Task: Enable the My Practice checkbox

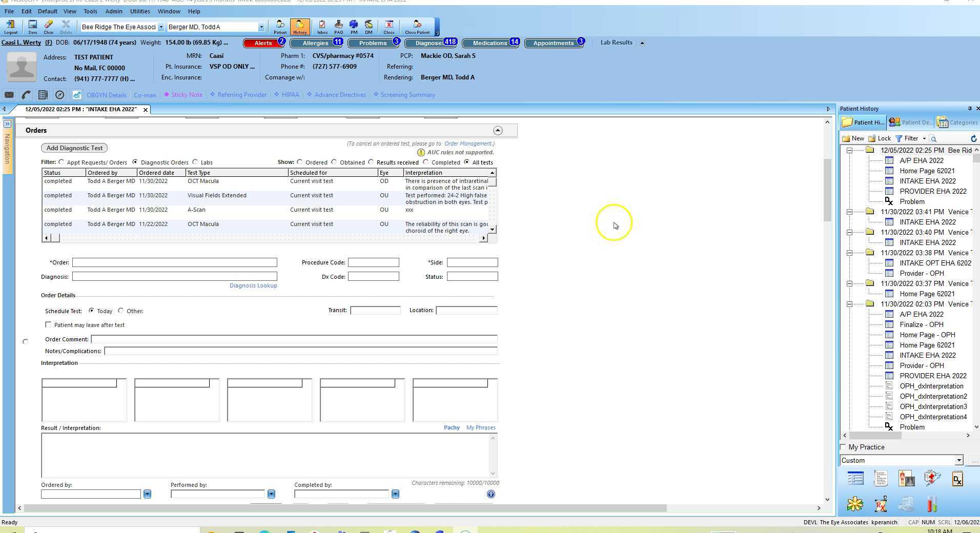Action: click(x=843, y=447)
